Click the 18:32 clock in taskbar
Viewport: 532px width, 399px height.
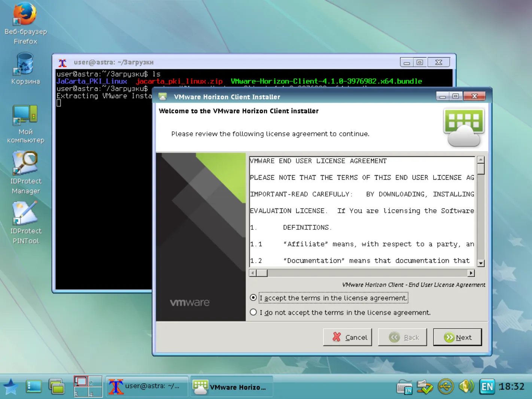512,386
